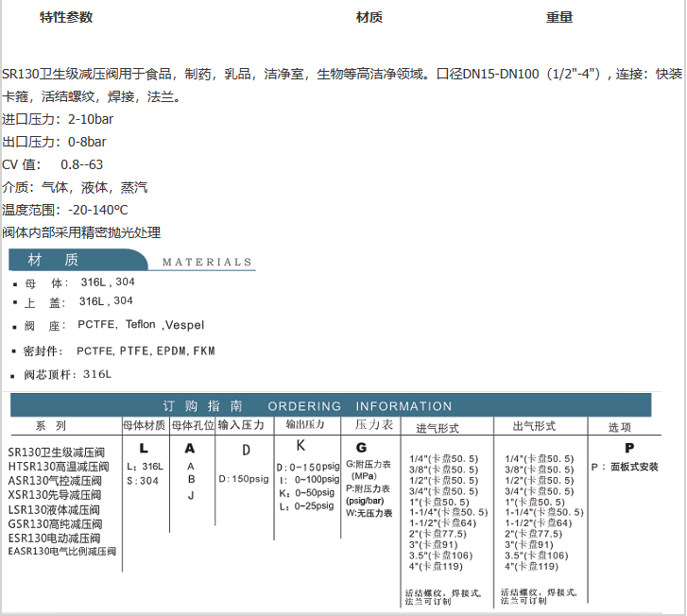Click the L: 316L material code

pos(145,467)
